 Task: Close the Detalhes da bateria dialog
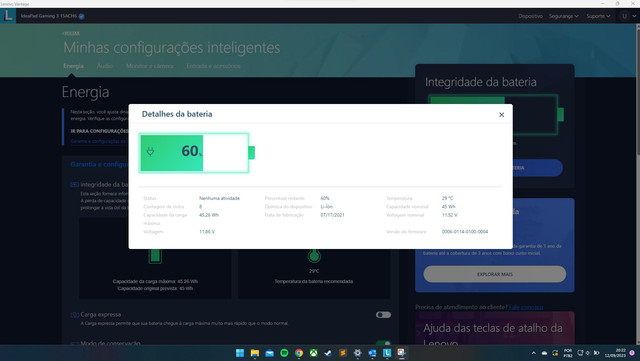click(x=501, y=115)
